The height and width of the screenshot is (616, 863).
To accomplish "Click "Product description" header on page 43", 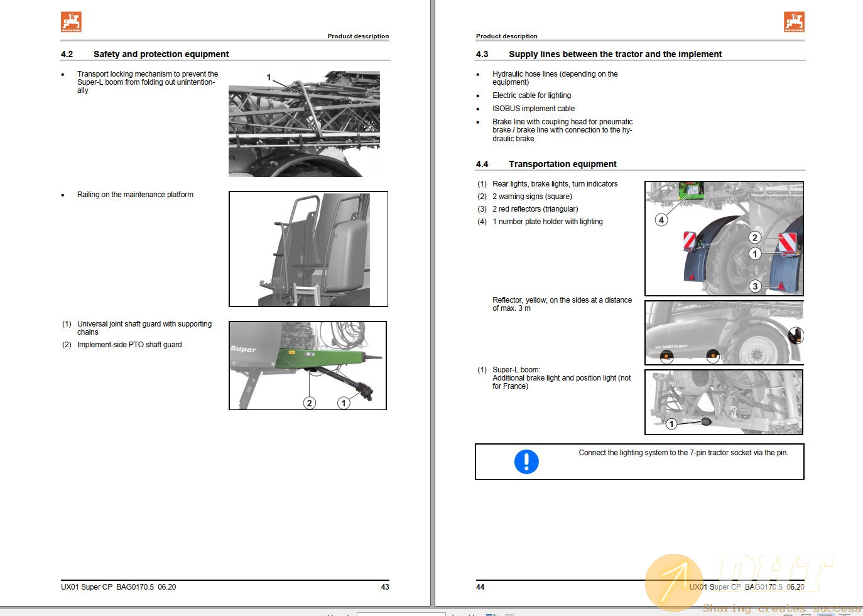I will [x=358, y=36].
